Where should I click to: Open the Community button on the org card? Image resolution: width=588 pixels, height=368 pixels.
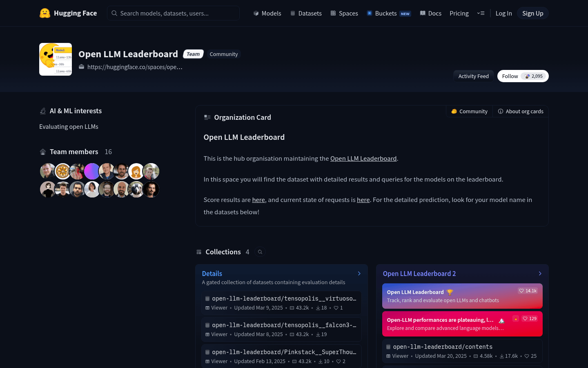tap(470, 111)
